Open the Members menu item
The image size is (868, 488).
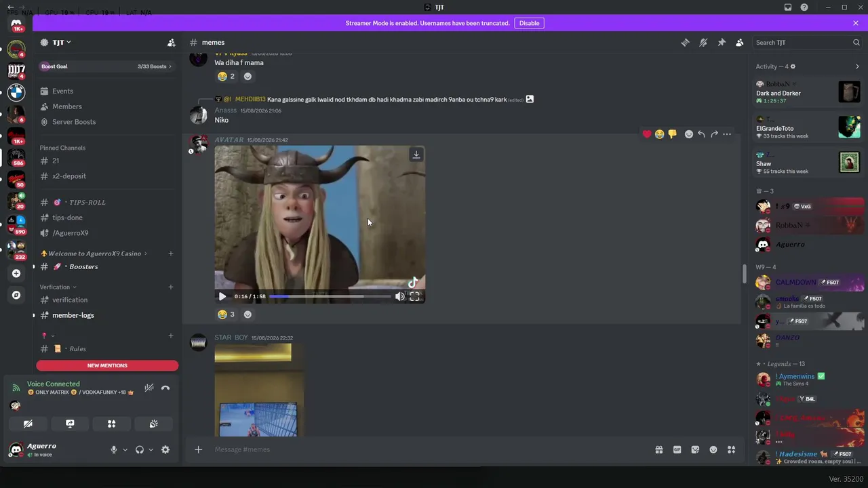click(107, 106)
